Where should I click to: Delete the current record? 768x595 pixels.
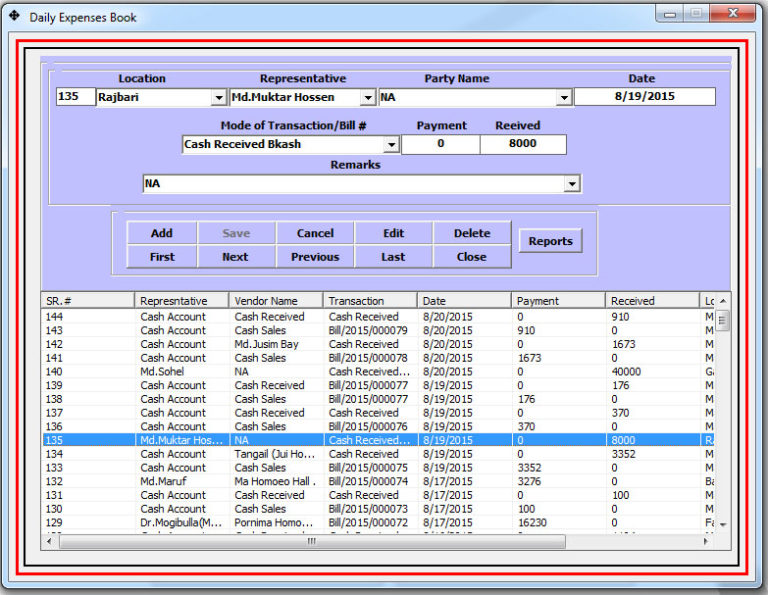[471, 233]
